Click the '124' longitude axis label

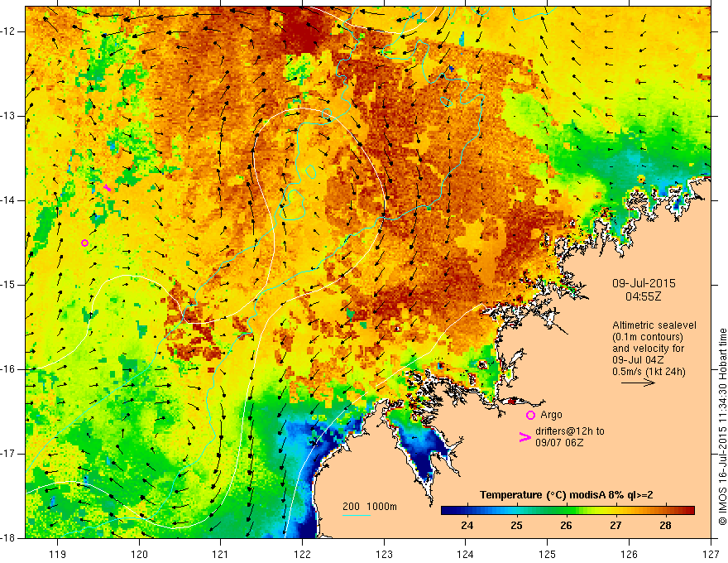(466, 554)
